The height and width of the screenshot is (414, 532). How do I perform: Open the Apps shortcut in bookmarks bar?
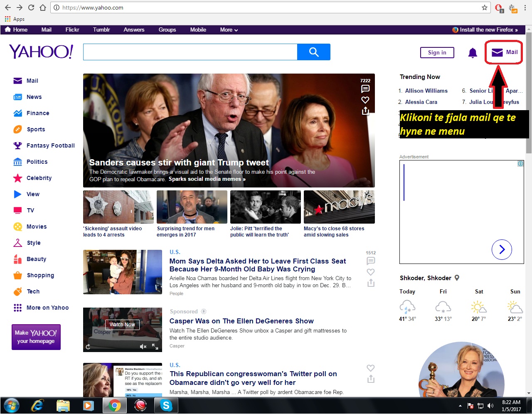coord(15,19)
